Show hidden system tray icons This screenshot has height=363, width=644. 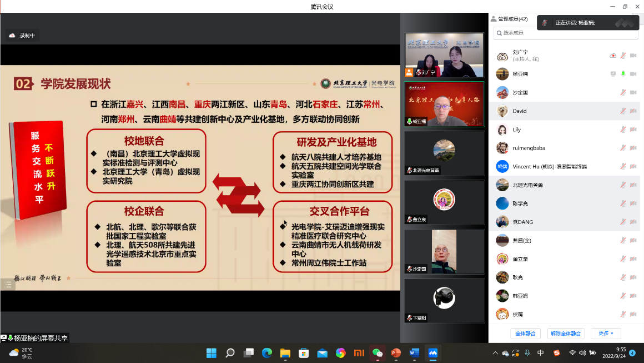(495, 353)
